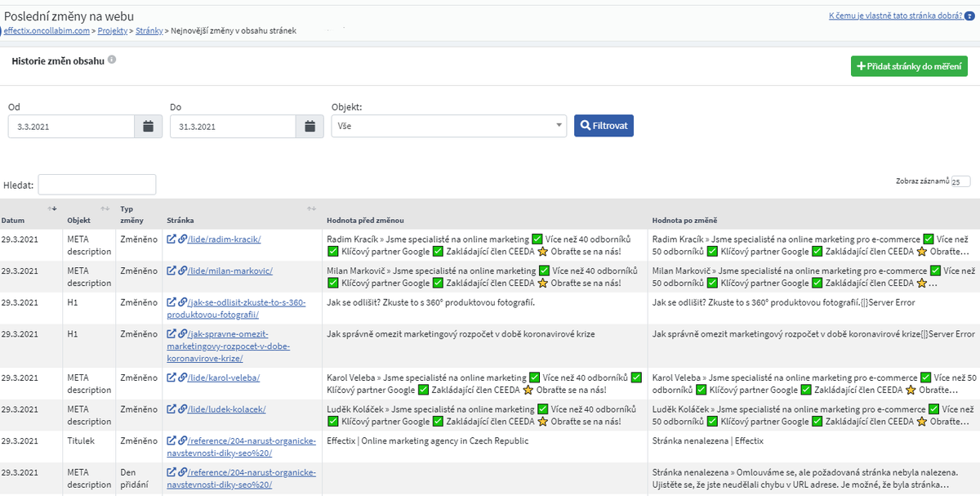Open /jak-spravne-omezit-marketingovy-rozpocet-v-dobe-koronavirove-krize/ link

tap(229, 346)
